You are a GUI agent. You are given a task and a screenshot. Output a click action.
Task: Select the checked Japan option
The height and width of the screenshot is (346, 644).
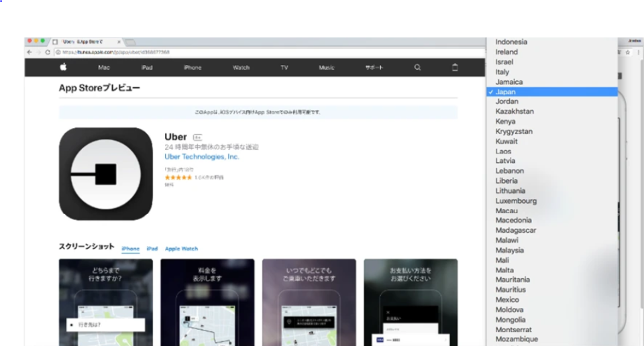point(552,92)
